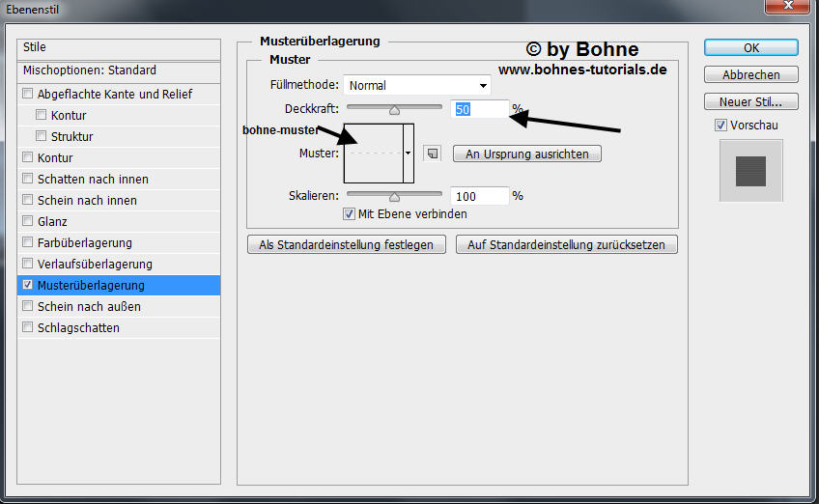The image size is (819, 504).
Task: Select Mischoptionen: Standard in styles list
Action: (x=89, y=70)
